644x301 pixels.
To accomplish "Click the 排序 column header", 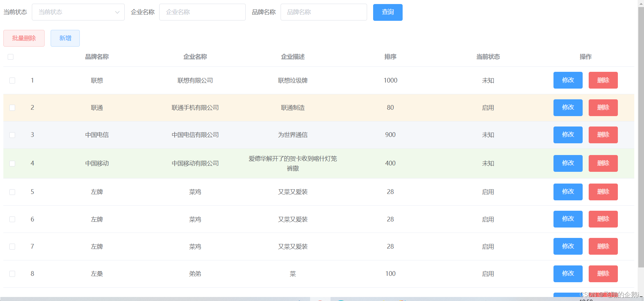I will [x=390, y=57].
